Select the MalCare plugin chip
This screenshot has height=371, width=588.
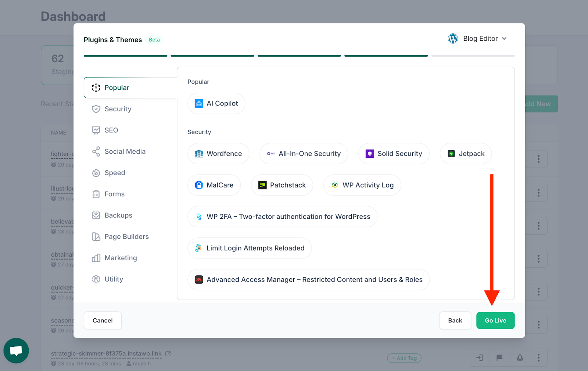pos(214,185)
